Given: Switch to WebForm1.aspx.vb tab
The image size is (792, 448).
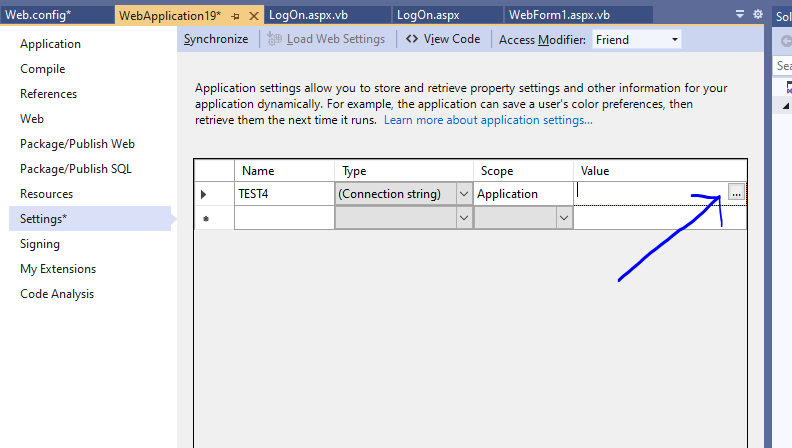Looking at the screenshot, I should (x=579, y=15).
